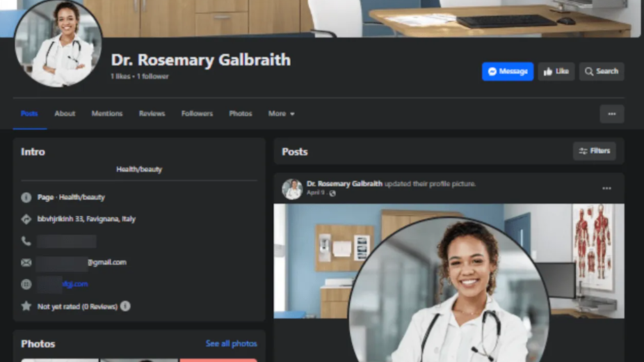The height and width of the screenshot is (362, 644).
Task: Like the page with thumbs-up button
Action: coord(556,72)
